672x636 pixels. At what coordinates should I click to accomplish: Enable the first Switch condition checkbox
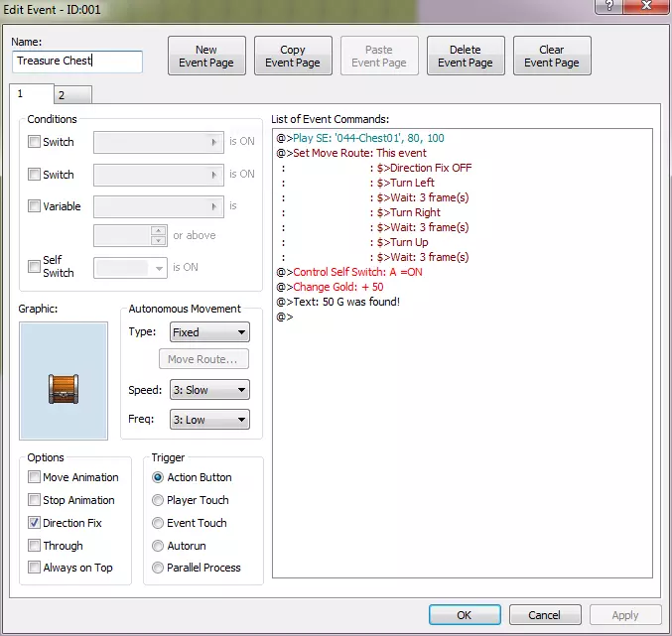coord(34,141)
